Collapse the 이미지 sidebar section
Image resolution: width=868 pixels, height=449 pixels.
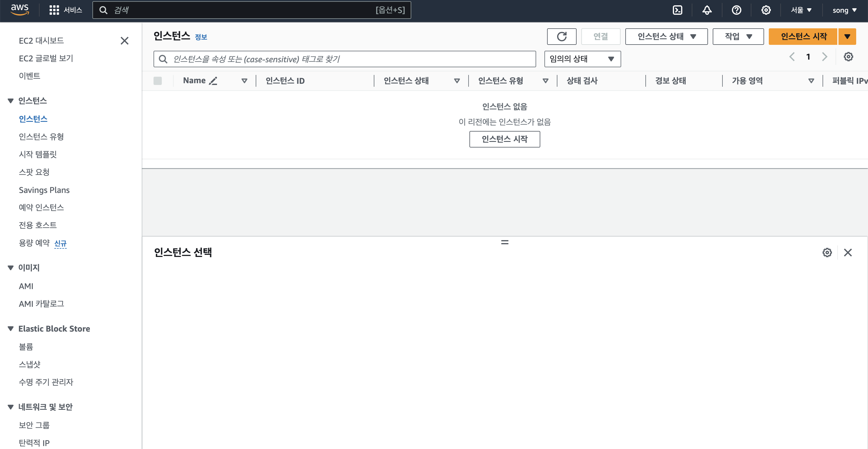pyautogui.click(x=11, y=268)
